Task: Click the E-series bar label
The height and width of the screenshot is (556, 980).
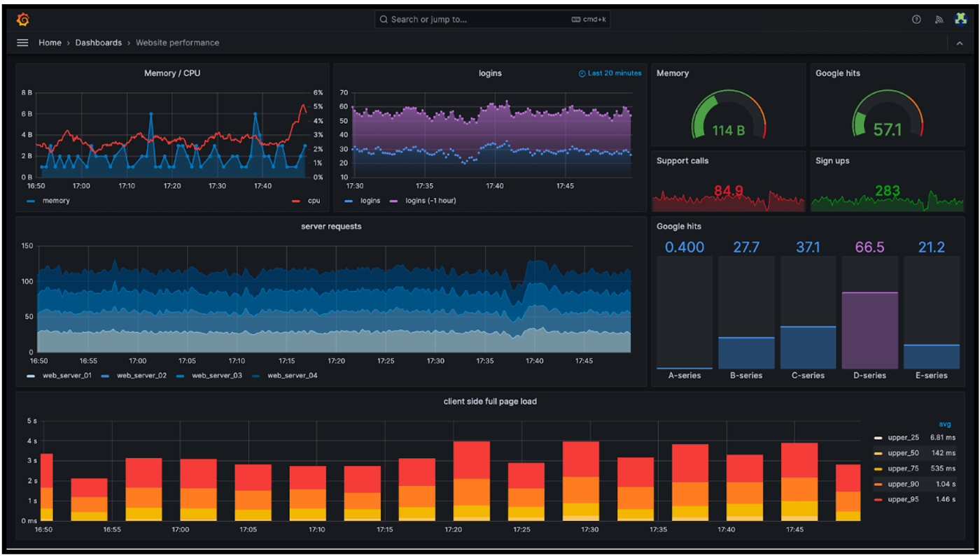Action: (x=931, y=376)
